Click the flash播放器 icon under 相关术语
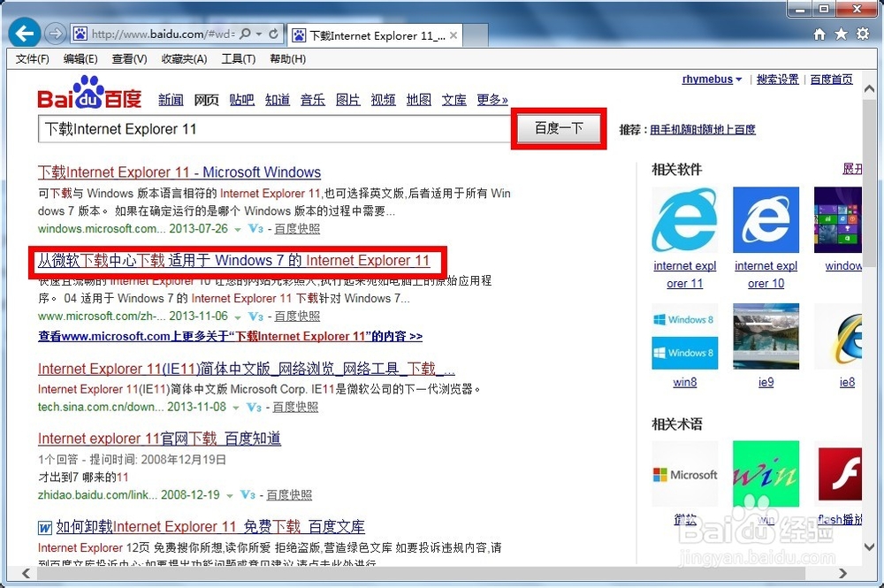This screenshot has height=588, width=884. [x=841, y=474]
